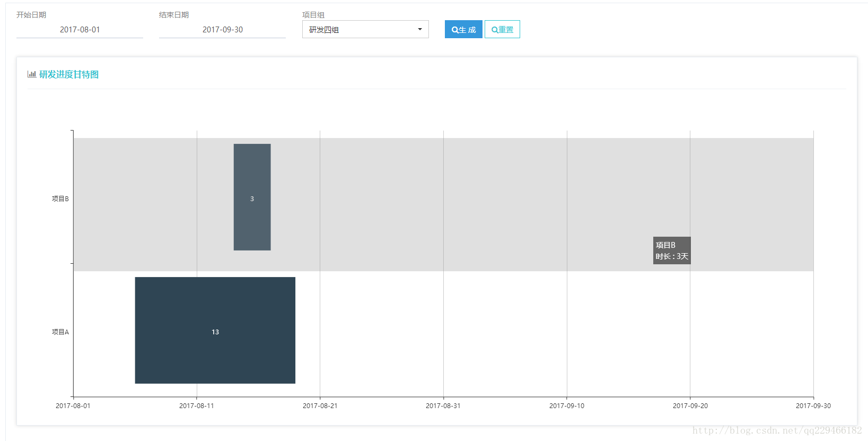
Task: Open the 项目组 dropdown showing 研发四组
Action: point(365,29)
